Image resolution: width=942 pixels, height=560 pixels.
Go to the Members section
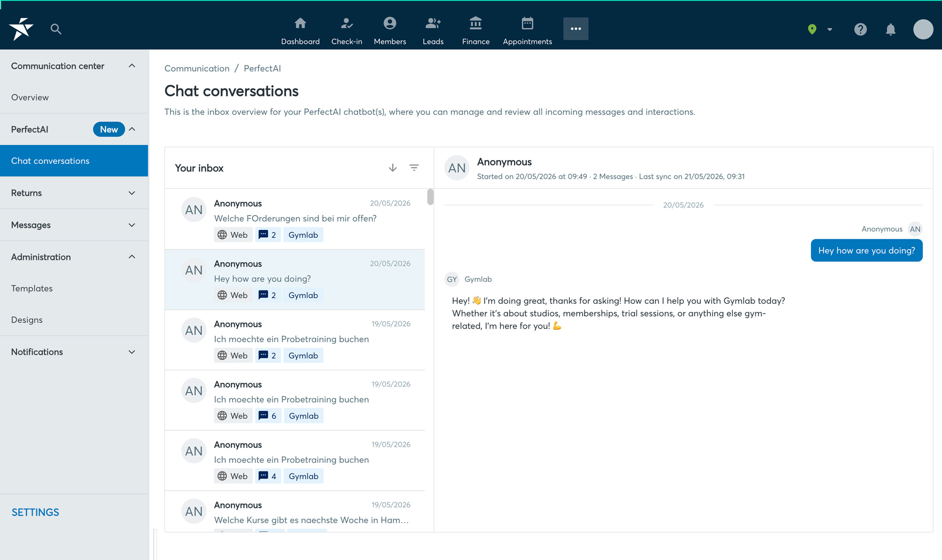click(x=390, y=31)
